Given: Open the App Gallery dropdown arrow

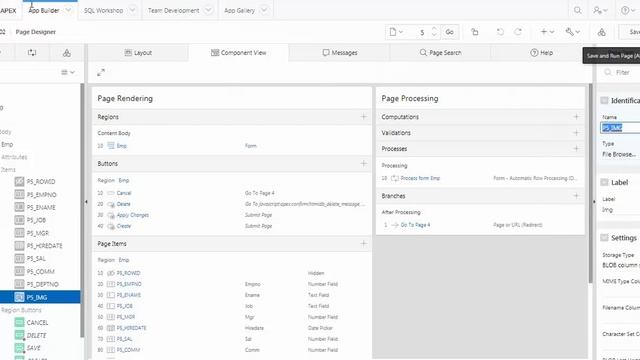Looking at the screenshot, I should click(264, 10).
